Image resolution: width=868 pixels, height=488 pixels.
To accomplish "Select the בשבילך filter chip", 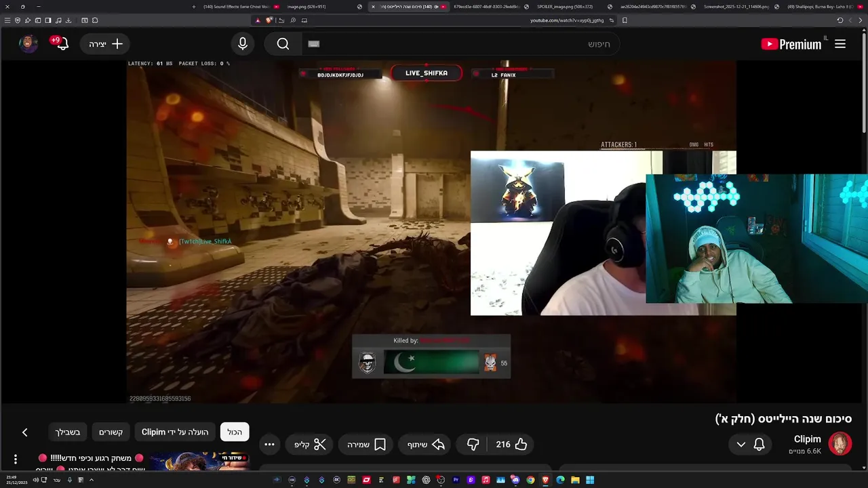I will pos(68,432).
